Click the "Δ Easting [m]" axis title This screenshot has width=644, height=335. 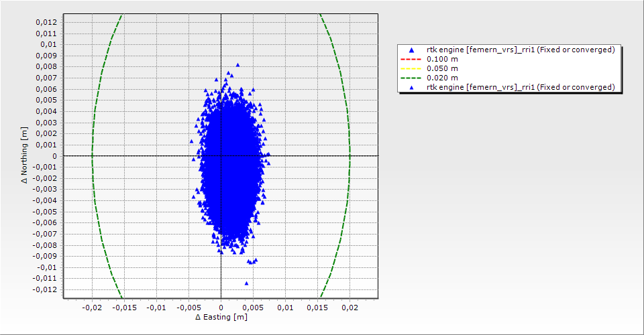(221, 317)
